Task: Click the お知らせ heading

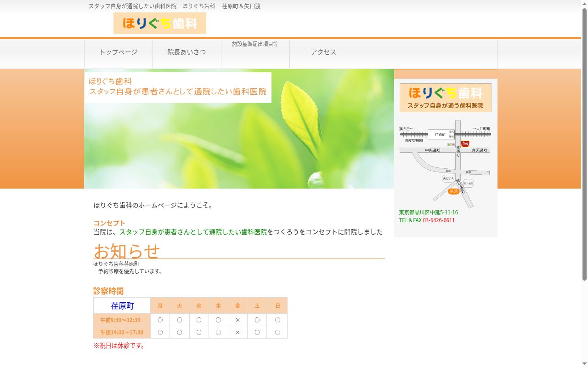Action: pos(127,251)
